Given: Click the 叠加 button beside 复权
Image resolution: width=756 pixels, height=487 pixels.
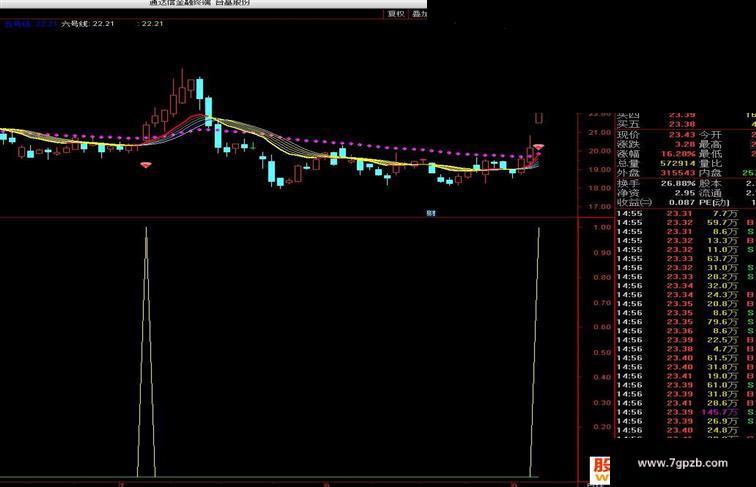Looking at the screenshot, I should [418, 14].
